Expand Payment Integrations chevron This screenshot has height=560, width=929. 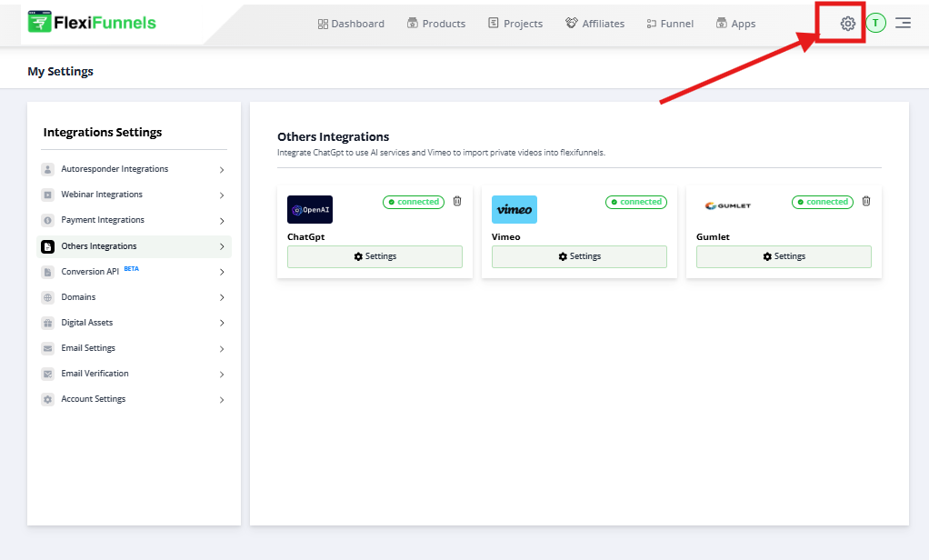tap(222, 221)
